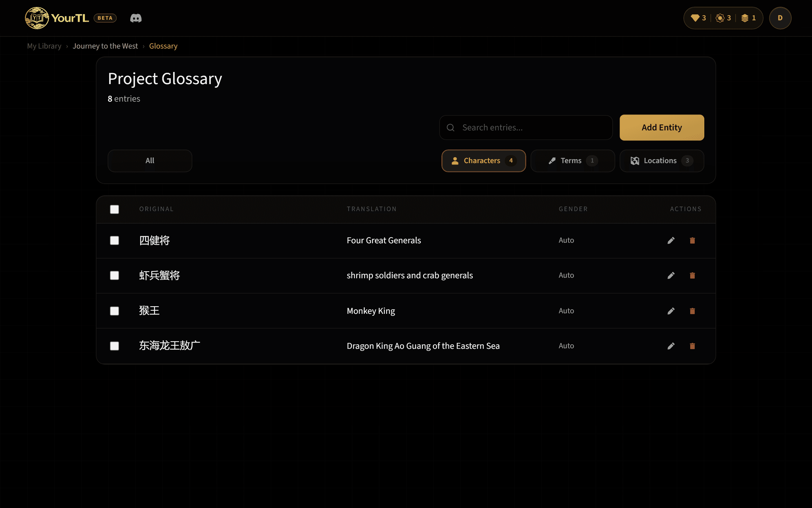The width and height of the screenshot is (812, 508).
Task: Check the 四健将 row checkbox
Action: coord(114,240)
